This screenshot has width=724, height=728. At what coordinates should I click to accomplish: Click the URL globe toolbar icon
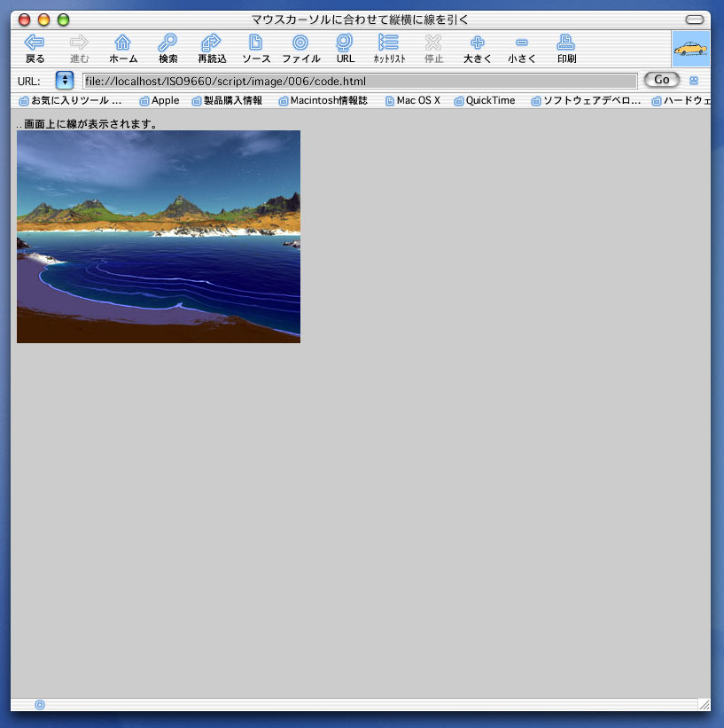point(345,48)
